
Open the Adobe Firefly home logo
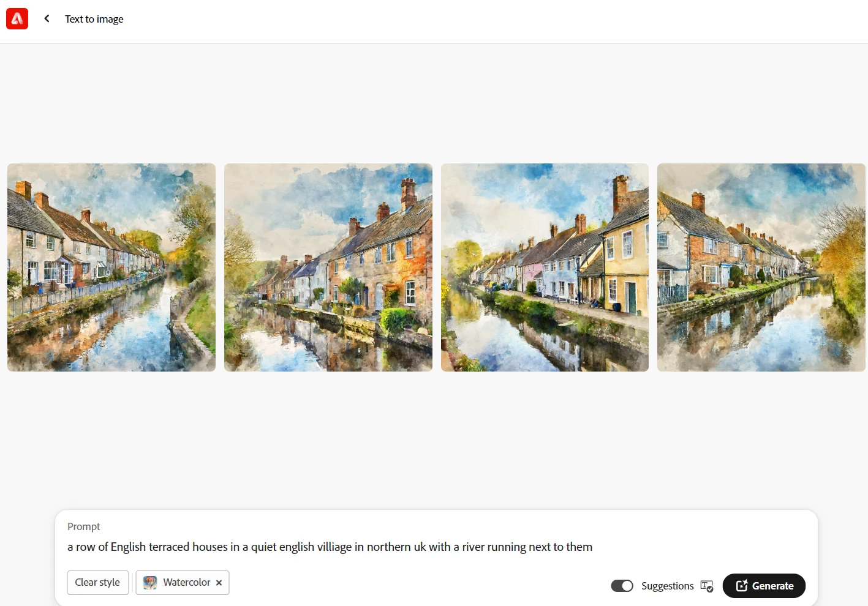17,19
